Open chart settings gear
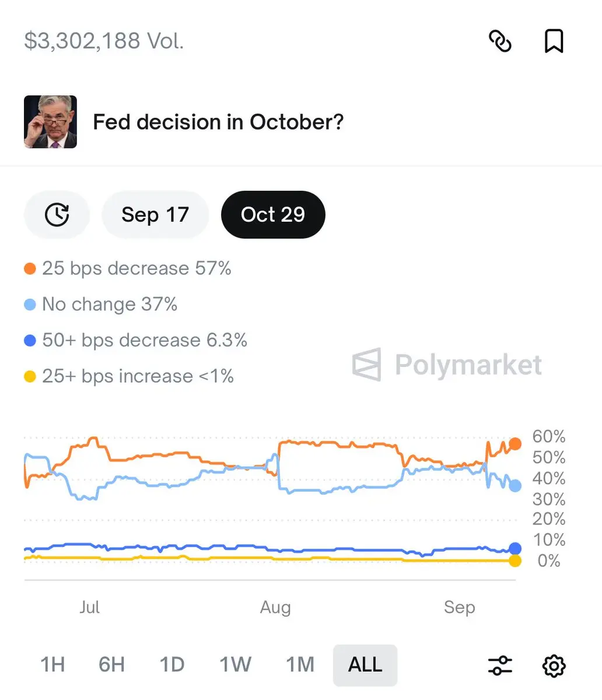 [554, 665]
